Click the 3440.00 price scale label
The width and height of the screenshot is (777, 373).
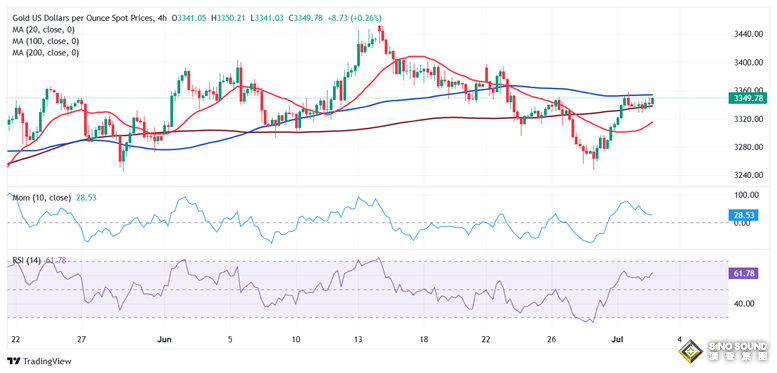[747, 34]
